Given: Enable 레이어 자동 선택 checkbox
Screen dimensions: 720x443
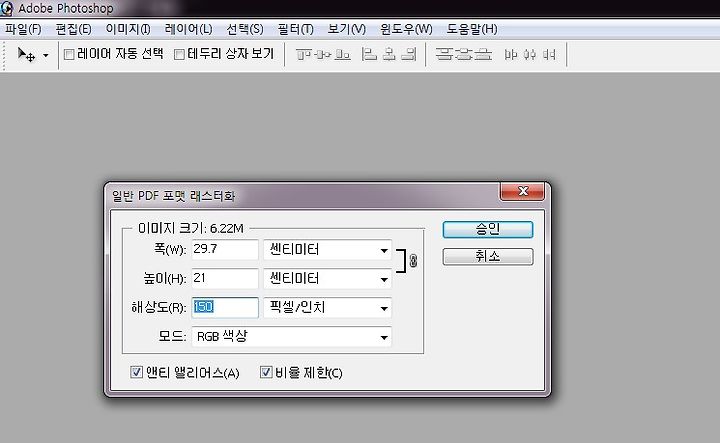Looking at the screenshot, I should tap(69, 55).
